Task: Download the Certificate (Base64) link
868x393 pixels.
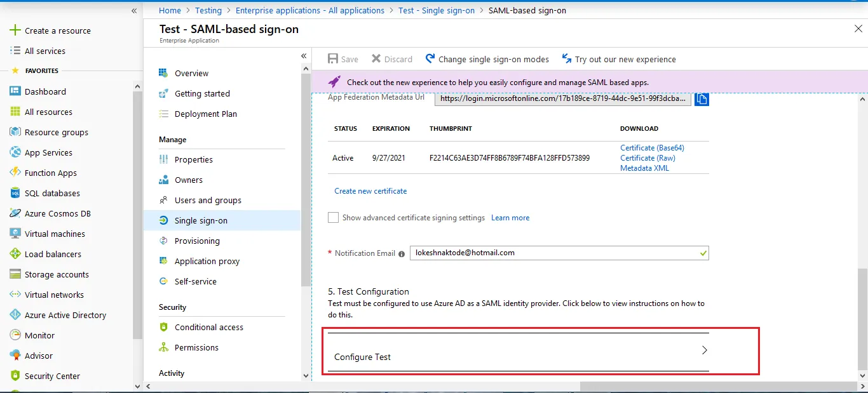Action: (x=652, y=148)
